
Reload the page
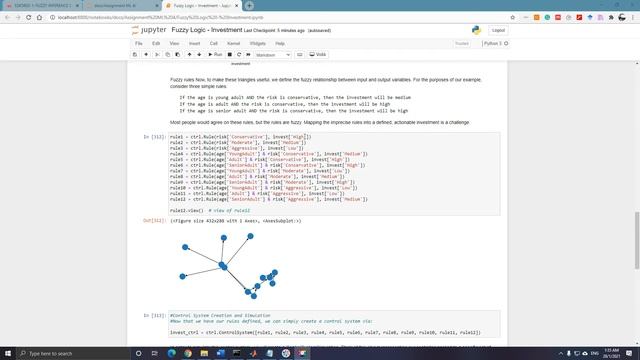(29, 18)
